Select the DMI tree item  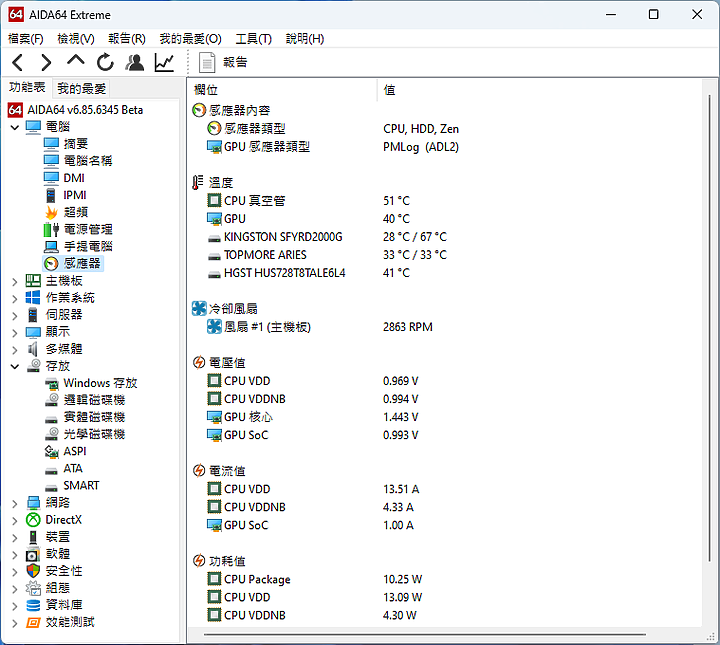(x=73, y=178)
